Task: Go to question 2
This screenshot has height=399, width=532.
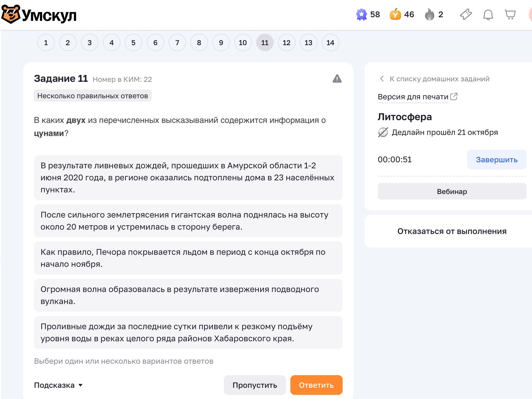Action: pos(68,43)
